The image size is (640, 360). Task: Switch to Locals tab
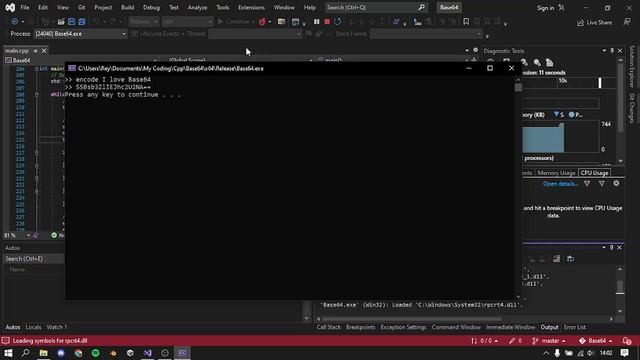pos(33,327)
